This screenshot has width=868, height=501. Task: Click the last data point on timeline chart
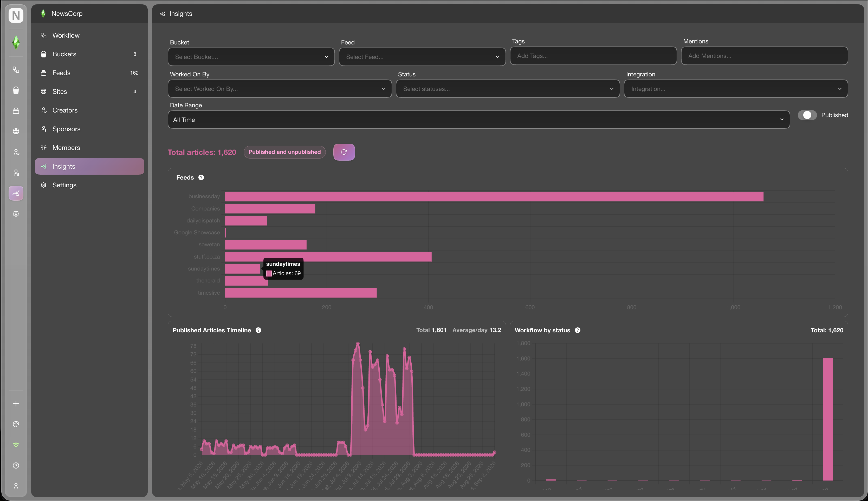(494, 452)
